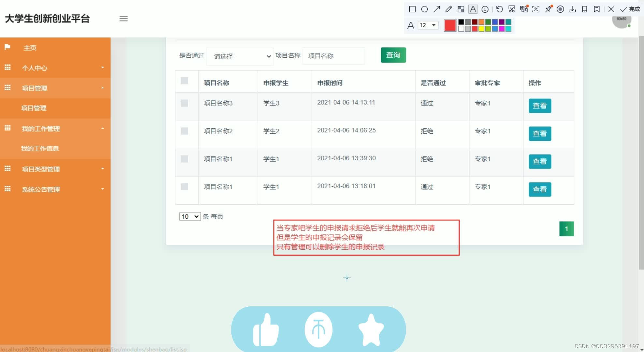Pick the magenta color swatch
Image resolution: width=644 pixels, height=352 pixels.
[502, 29]
